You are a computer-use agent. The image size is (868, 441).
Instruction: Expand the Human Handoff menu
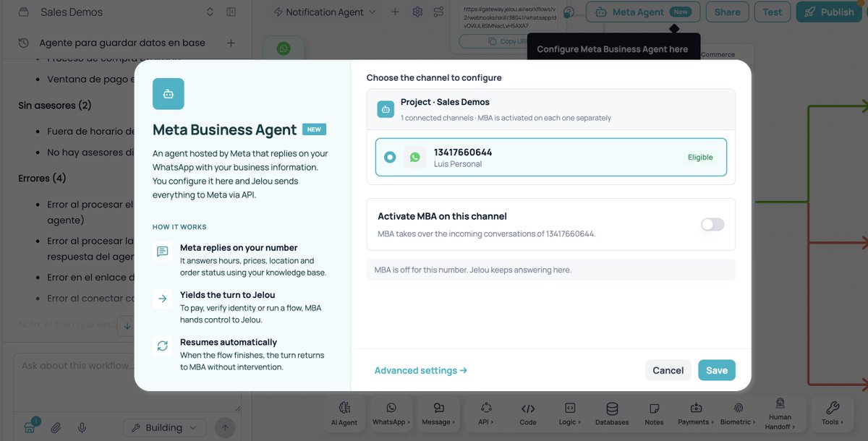779,414
